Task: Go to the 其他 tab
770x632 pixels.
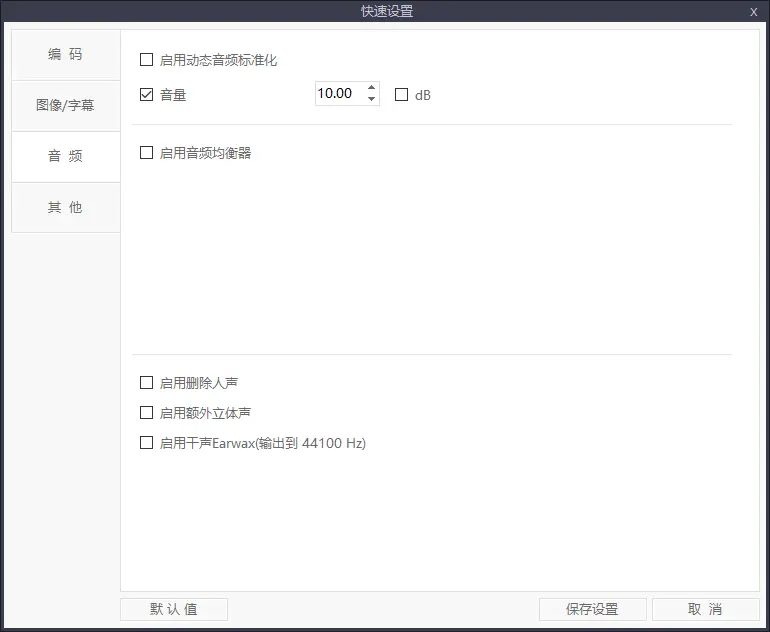Action: coord(65,207)
